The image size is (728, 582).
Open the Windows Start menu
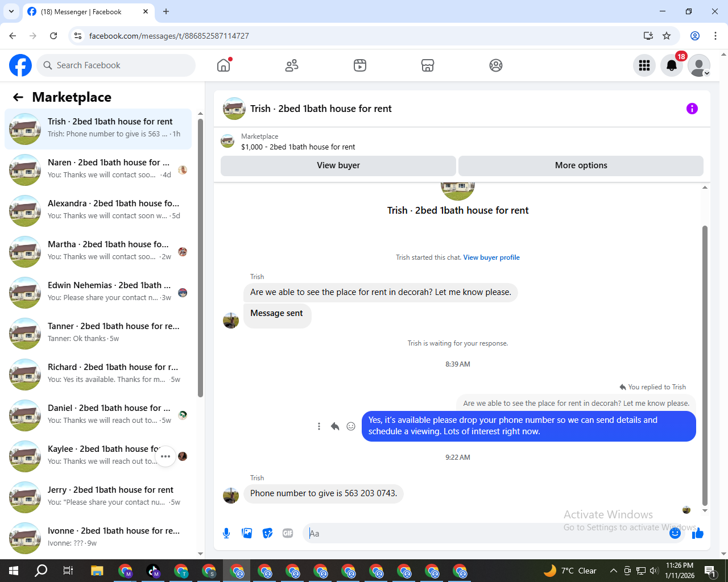point(14,571)
